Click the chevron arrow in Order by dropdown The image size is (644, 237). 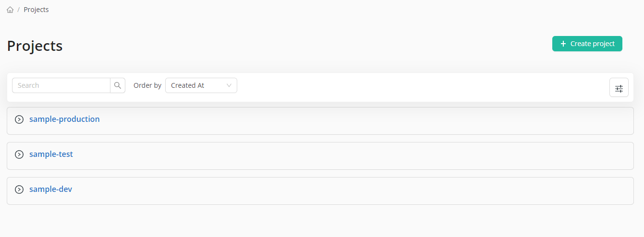[x=229, y=85]
